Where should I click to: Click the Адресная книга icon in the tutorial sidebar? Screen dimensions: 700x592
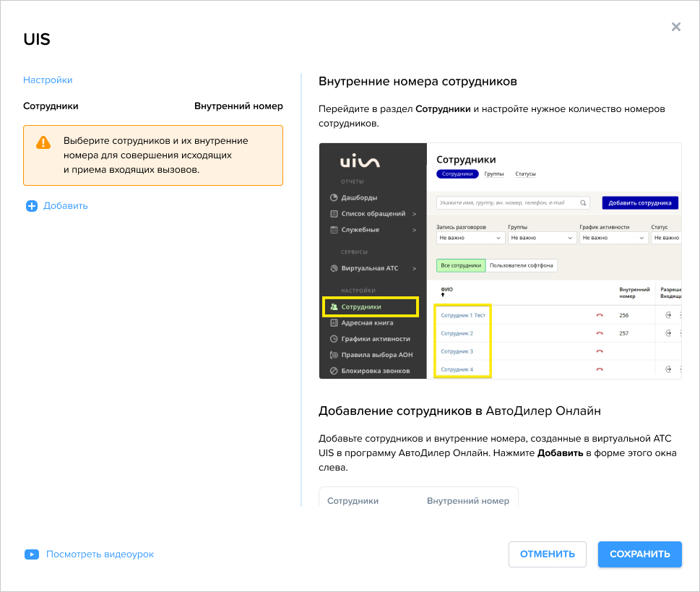334,322
